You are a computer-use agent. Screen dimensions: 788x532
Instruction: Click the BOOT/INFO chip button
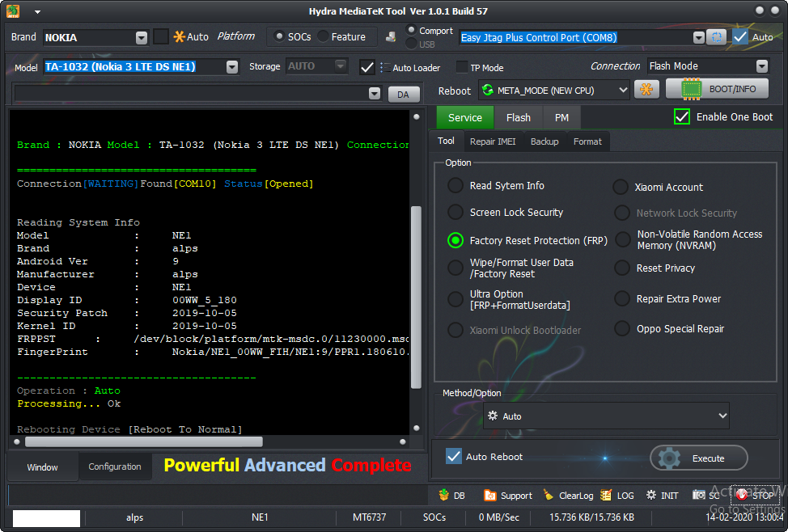tap(717, 89)
